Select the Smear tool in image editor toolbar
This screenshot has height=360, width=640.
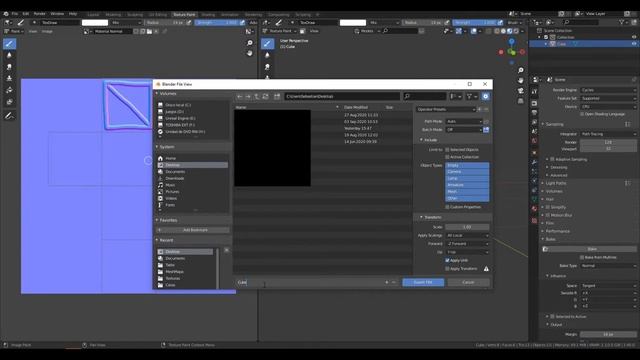tap(9, 67)
